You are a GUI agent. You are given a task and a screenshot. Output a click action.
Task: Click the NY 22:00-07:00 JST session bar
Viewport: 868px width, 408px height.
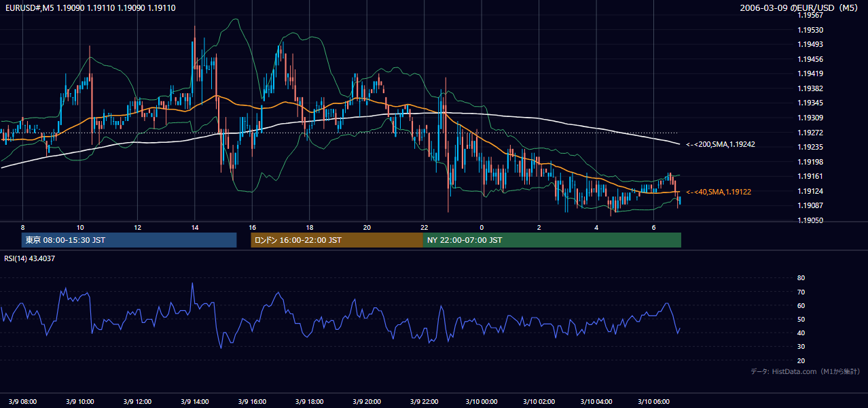(552, 240)
